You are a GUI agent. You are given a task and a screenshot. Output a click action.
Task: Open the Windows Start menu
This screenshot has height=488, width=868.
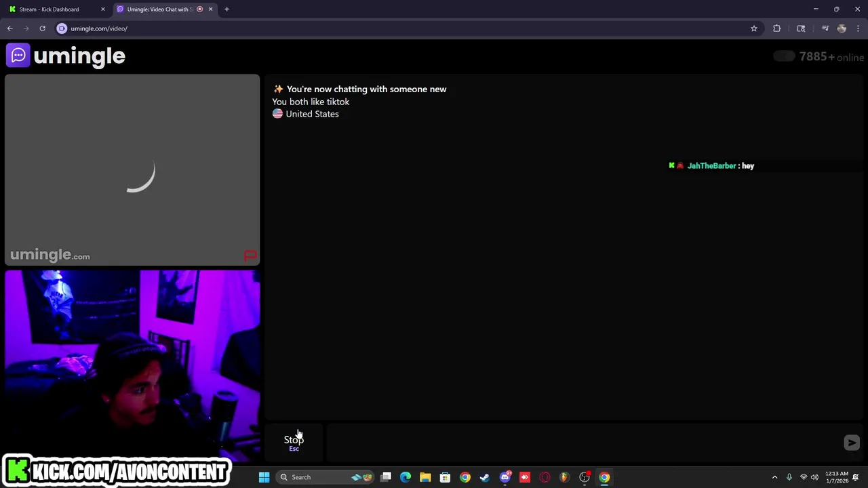click(264, 477)
